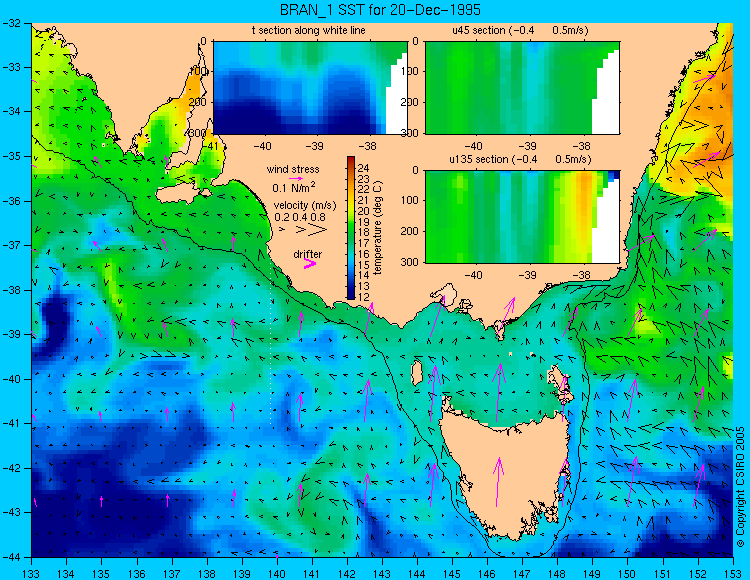Click the longitude axis label "153"
This screenshot has height=580, width=750.
pos(733,573)
